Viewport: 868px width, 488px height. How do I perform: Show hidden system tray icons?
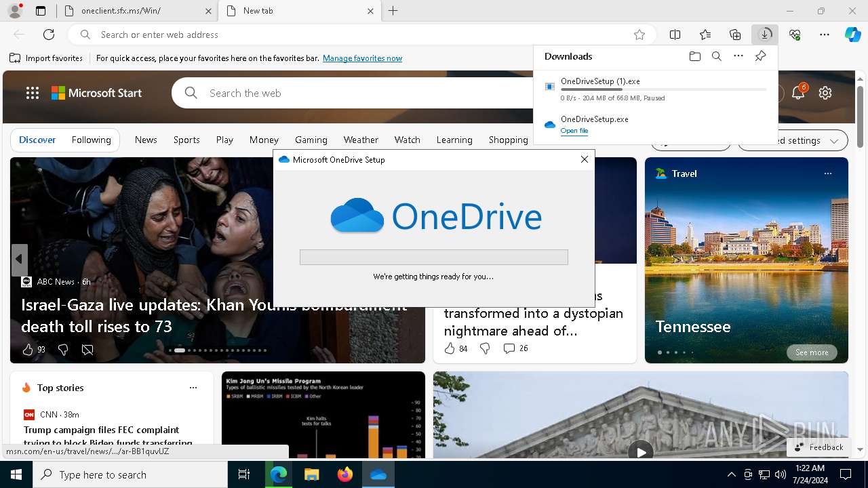pos(731,474)
